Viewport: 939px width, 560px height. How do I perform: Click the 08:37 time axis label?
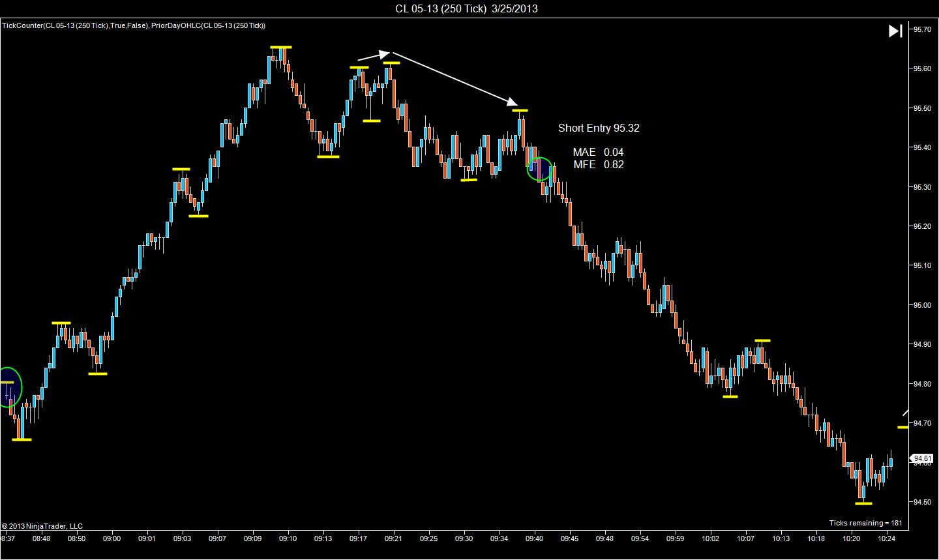tap(8, 539)
